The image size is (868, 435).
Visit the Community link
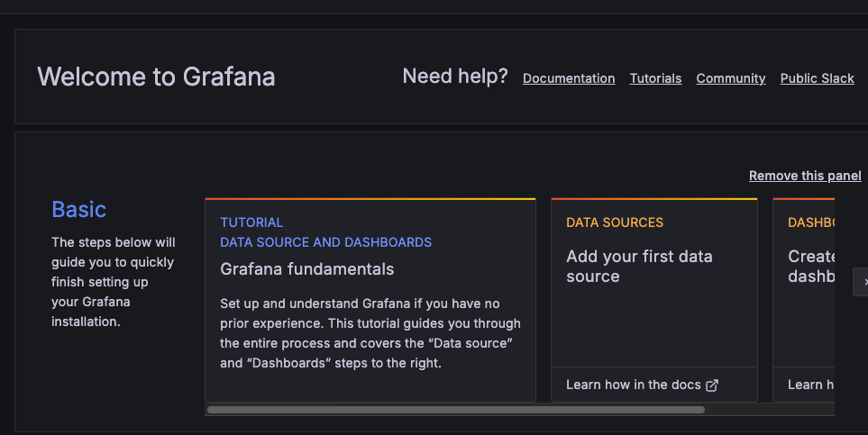(731, 78)
